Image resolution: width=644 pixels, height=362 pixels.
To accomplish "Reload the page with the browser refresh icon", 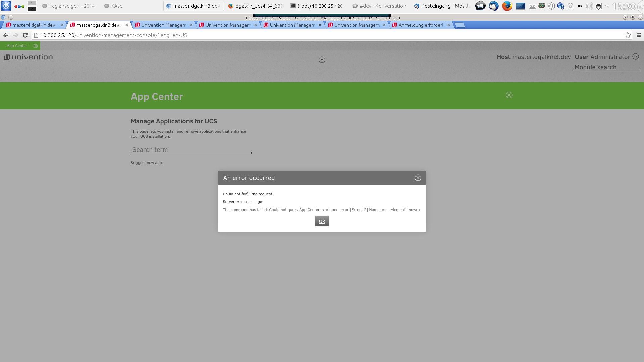I will [x=25, y=35].
